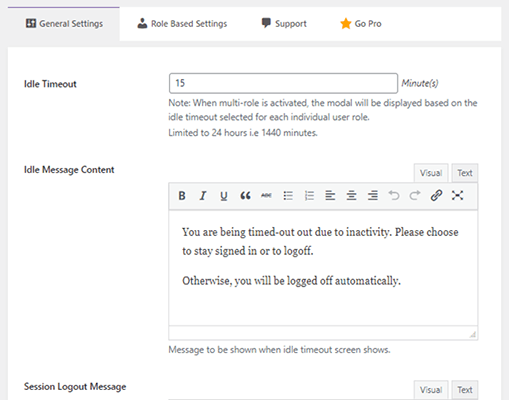Underline selected text in Idle Message editor
Image resolution: width=509 pixels, height=400 pixels.
[x=224, y=196]
